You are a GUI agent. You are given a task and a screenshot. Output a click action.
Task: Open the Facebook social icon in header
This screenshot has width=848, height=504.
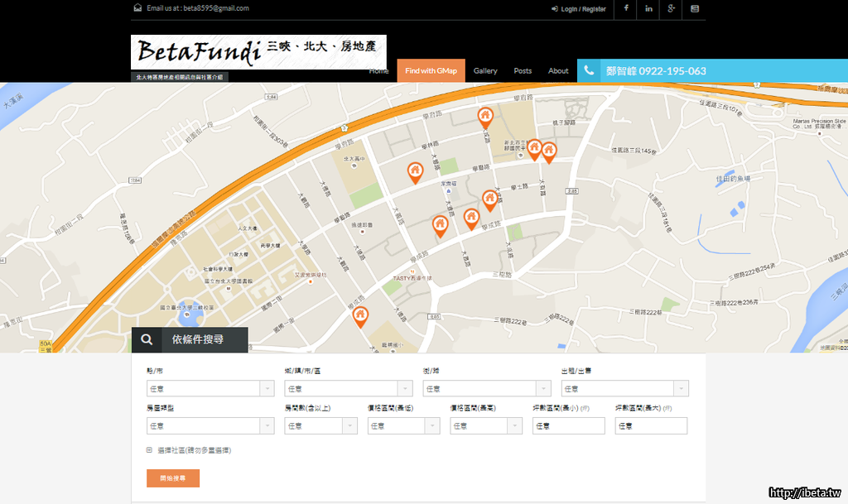(625, 9)
